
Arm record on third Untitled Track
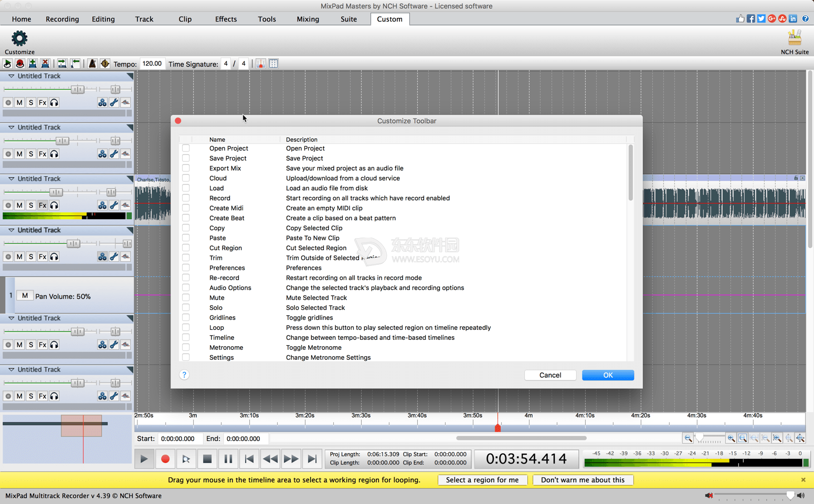click(x=8, y=205)
